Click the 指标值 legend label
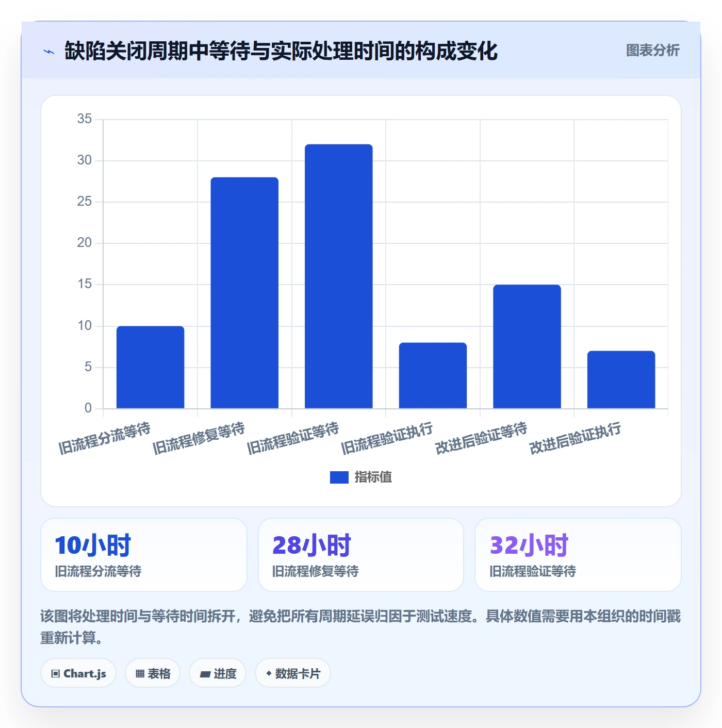722x728 pixels. (x=373, y=477)
